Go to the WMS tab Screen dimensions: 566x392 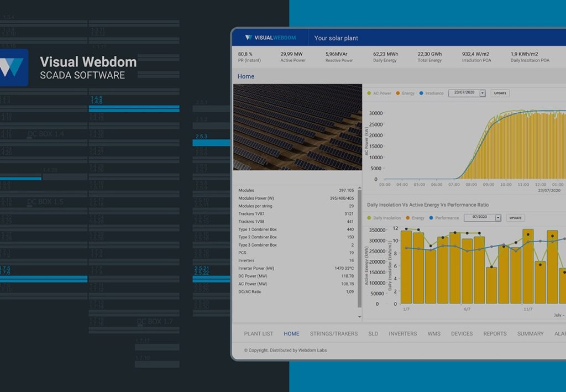click(434, 333)
